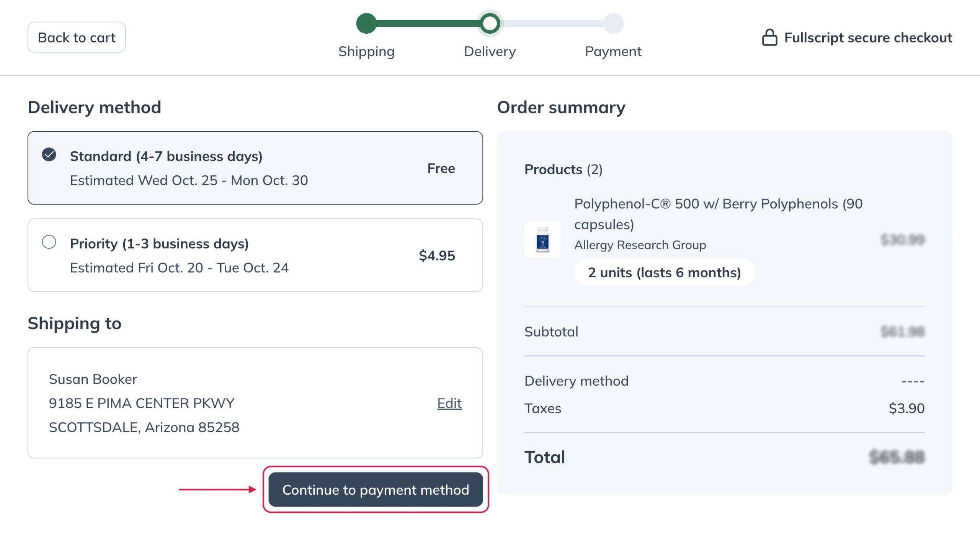Click the Shipping step icon in progress bar
Image resolution: width=980 pixels, height=538 pixels.
click(367, 23)
